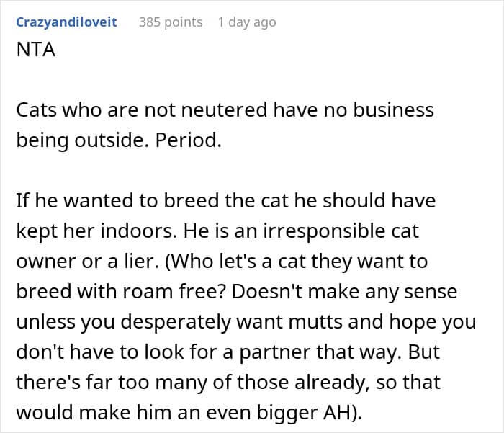
Task: Click the line starting "Cats who are not neutered"
Action: pyautogui.click(x=225, y=110)
